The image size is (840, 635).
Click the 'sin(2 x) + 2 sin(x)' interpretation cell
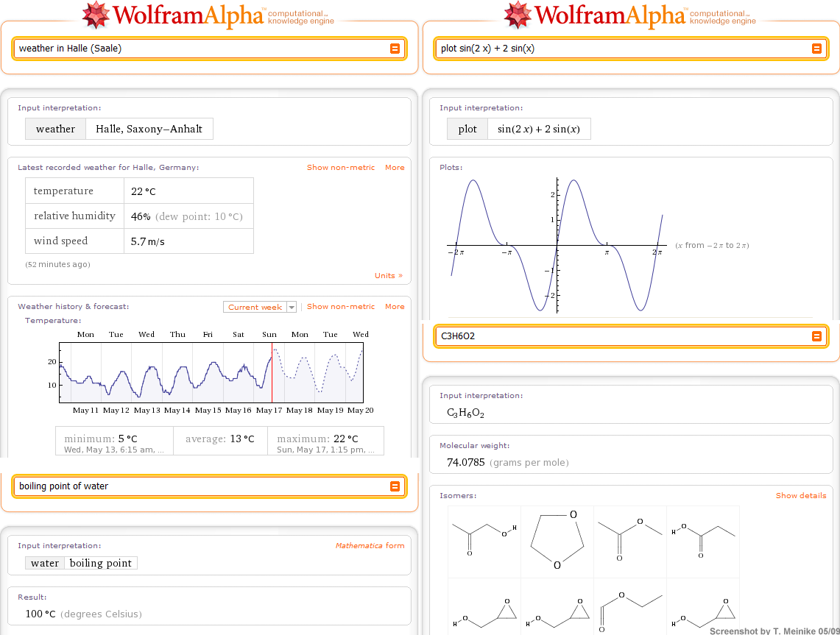coord(539,129)
